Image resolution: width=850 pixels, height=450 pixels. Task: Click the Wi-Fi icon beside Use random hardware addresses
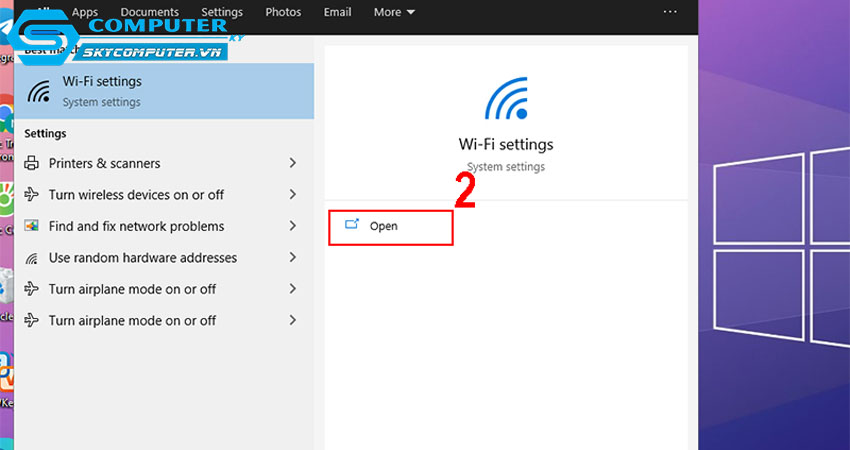31,258
